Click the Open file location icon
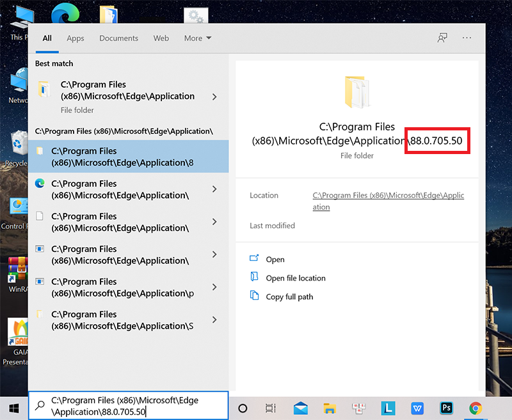 pos(254,277)
